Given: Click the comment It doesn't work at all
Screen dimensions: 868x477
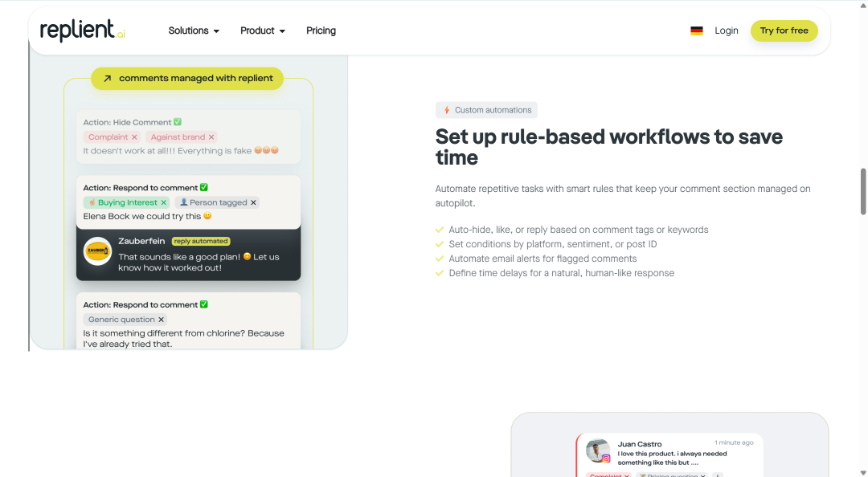Looking at the screenshot, I should pos(181,150).
